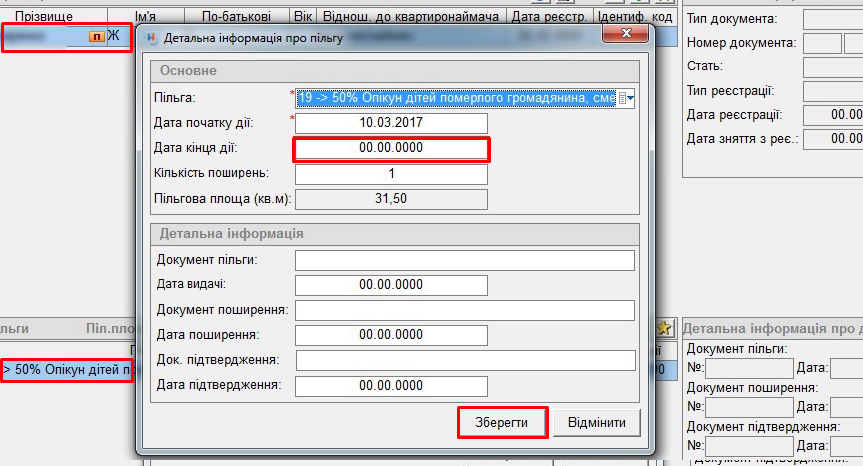This screenshot has height=466, width=863.
Task: Focus the 'Документ поширення' field in the dialog
Action: pos(465,310)
